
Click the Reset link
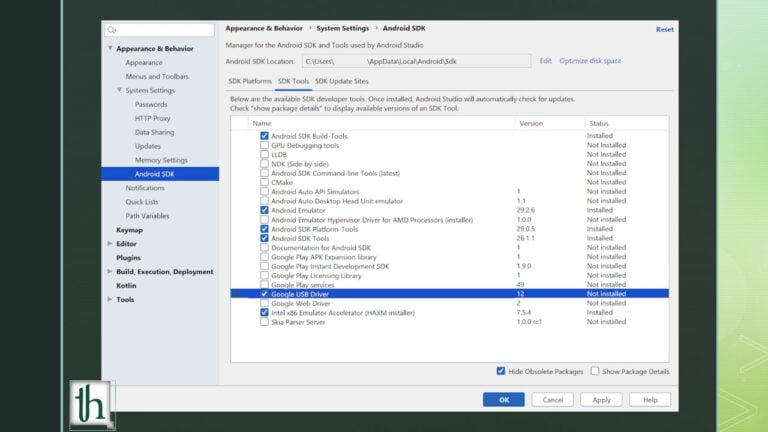[x=665, y=29]
